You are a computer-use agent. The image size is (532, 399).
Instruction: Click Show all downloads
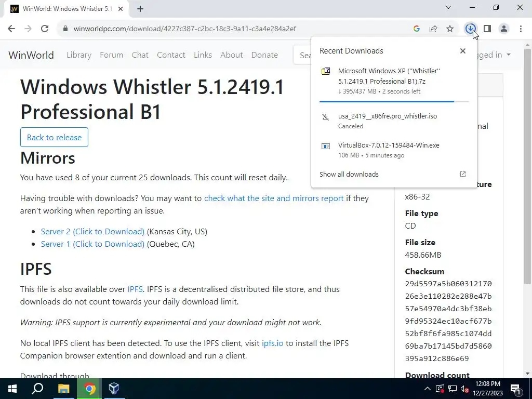coord(349,174)
